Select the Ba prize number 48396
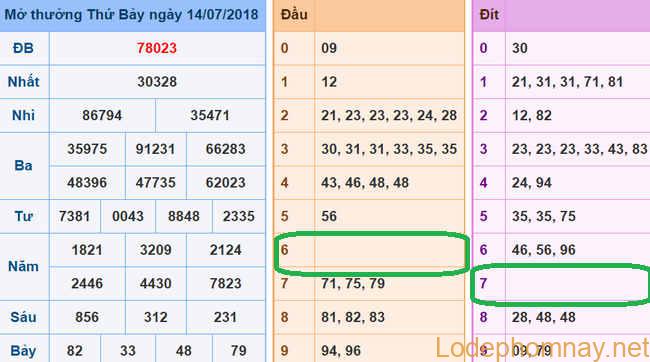Screen dimensions: 650x362 pyautogui.click(x=87, y=182)
